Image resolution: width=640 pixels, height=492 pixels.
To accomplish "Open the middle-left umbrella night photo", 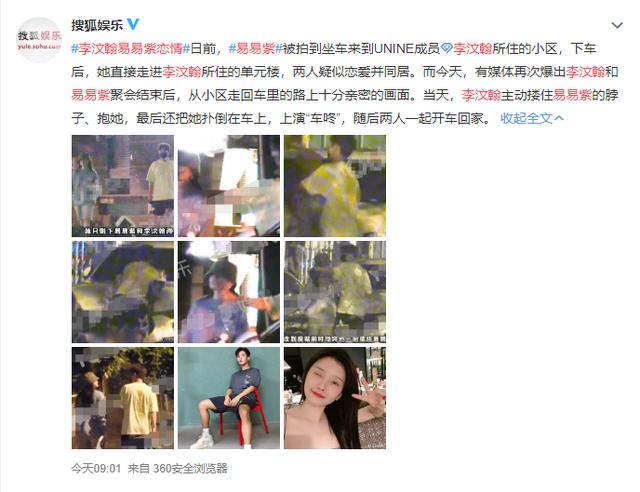I will [x=123, y=292].
